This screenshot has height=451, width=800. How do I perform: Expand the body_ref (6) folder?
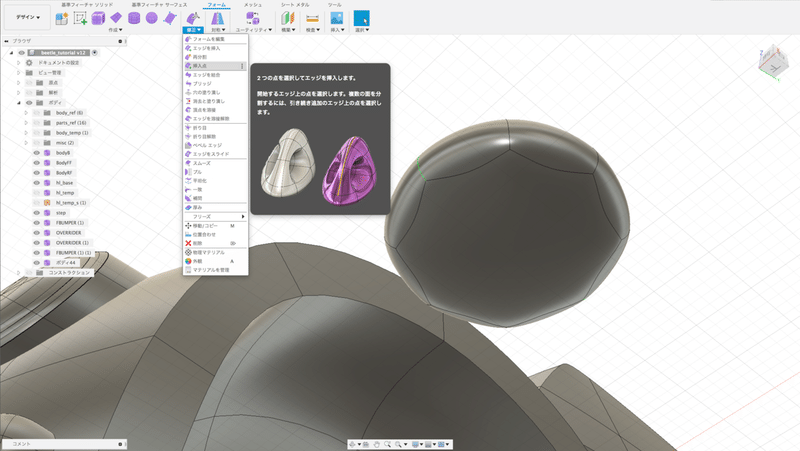click(x=26, y=113)
